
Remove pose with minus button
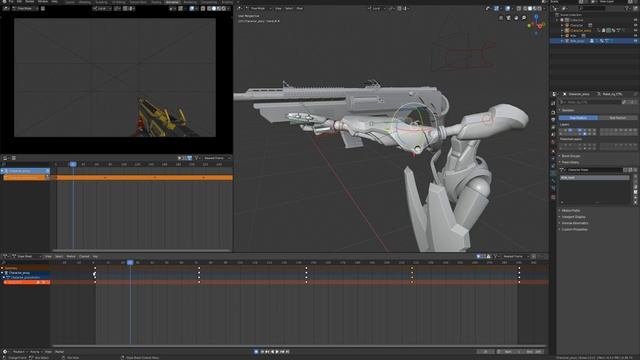tap(636, 182)
